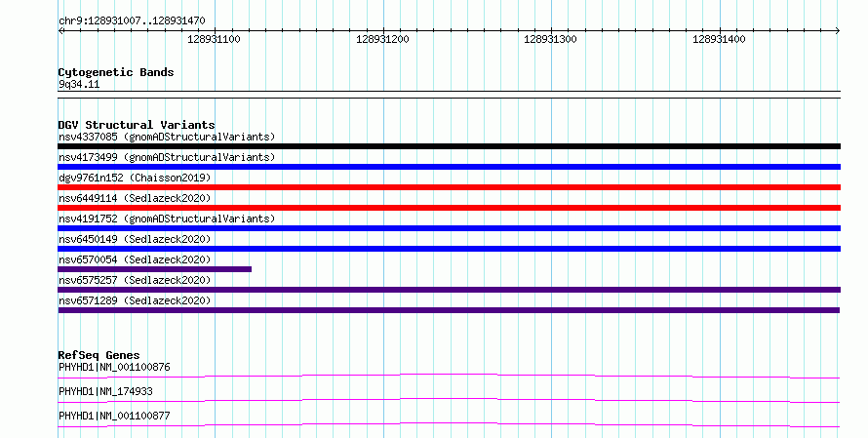868x438 pixels.
Task: Click the right arrow end of the ruler
Action: tap(838, 31)
